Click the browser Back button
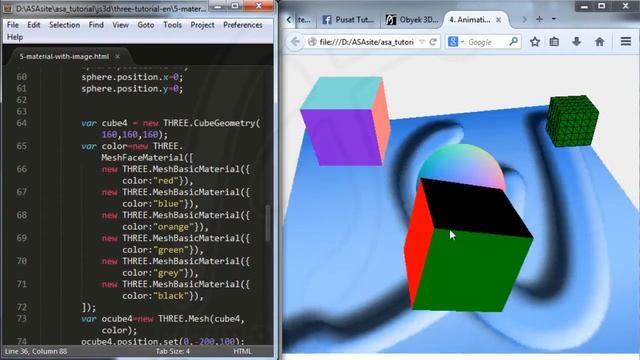This screenshot has width=640, height=360. (x=295, y=42)
